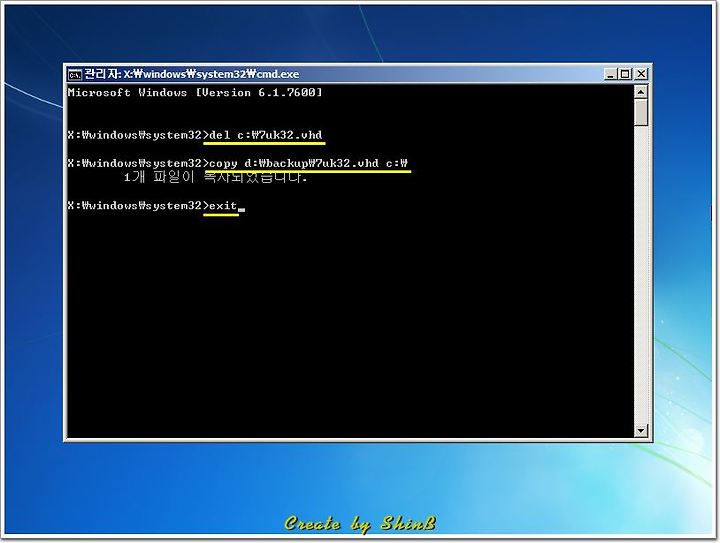
Task: Click the 'copy d:\backup\7uk32.vhd c:\' command
Action: pyautogui.click(x=308, y=163)
